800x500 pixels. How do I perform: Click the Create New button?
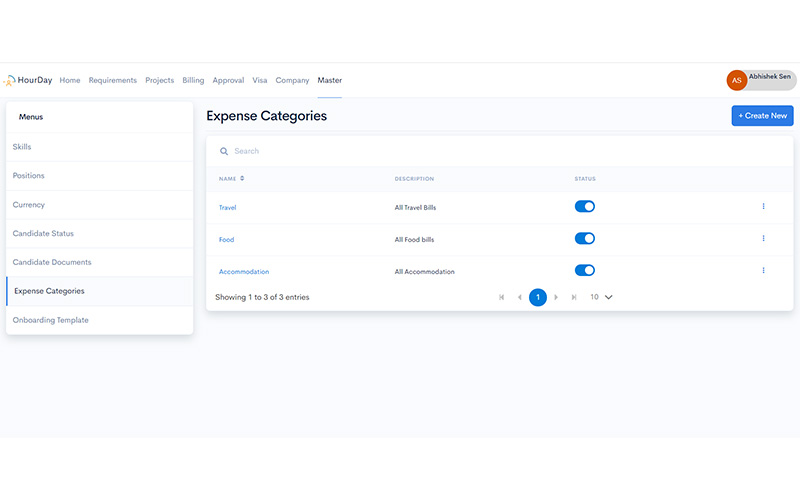(x=762, y=116)
